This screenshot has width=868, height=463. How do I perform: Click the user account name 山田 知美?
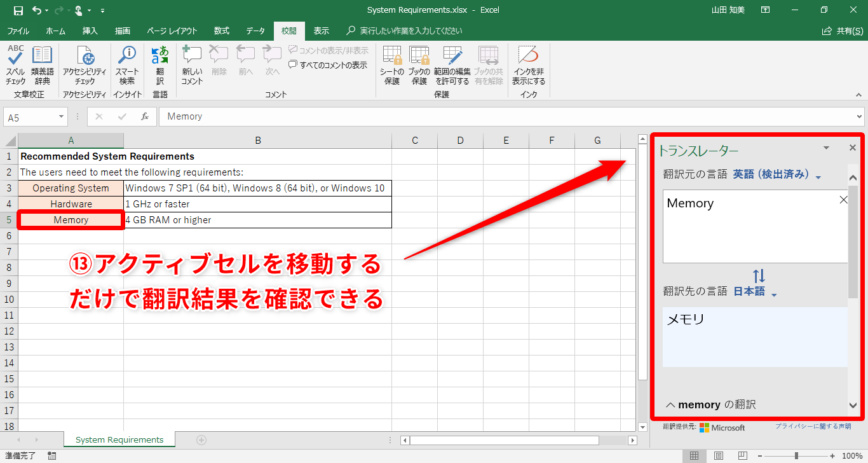[729, 10]
